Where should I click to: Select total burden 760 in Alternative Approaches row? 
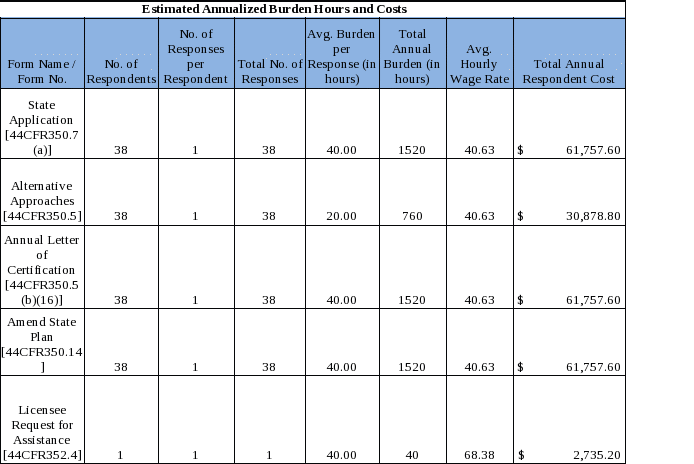pos(412,216)
